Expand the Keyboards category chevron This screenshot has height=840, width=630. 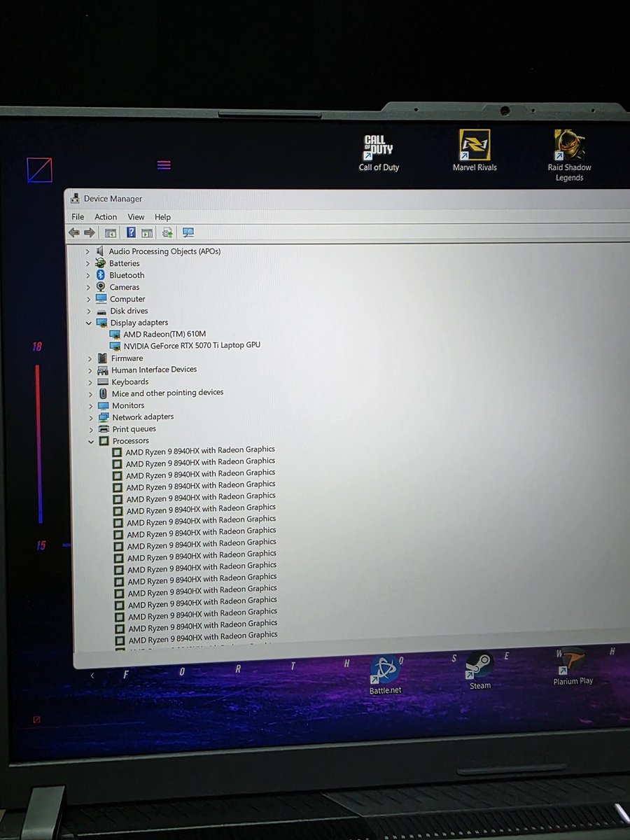point(90,382)
